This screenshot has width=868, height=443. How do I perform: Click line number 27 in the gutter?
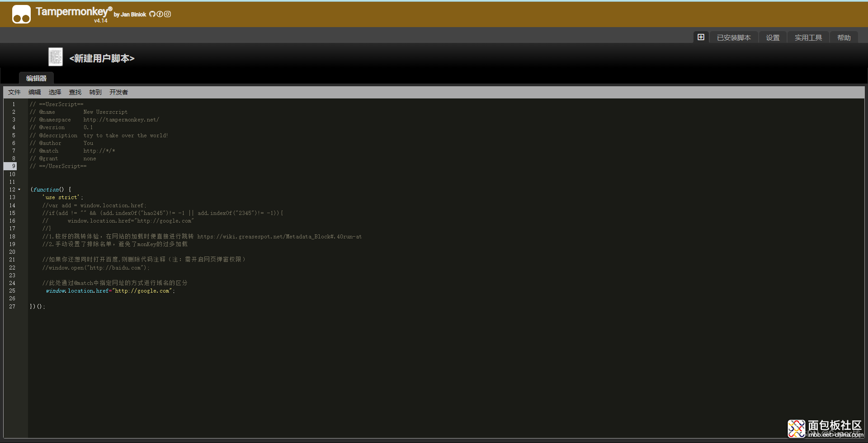click(12, 307)
